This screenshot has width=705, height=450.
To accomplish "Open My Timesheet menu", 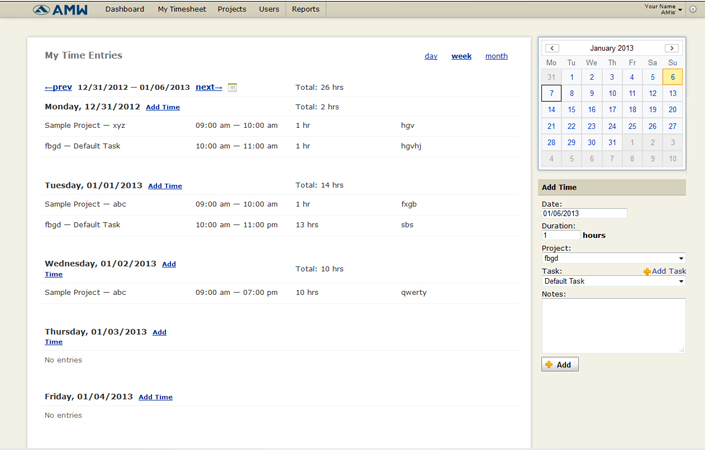I will click(182, 9).
